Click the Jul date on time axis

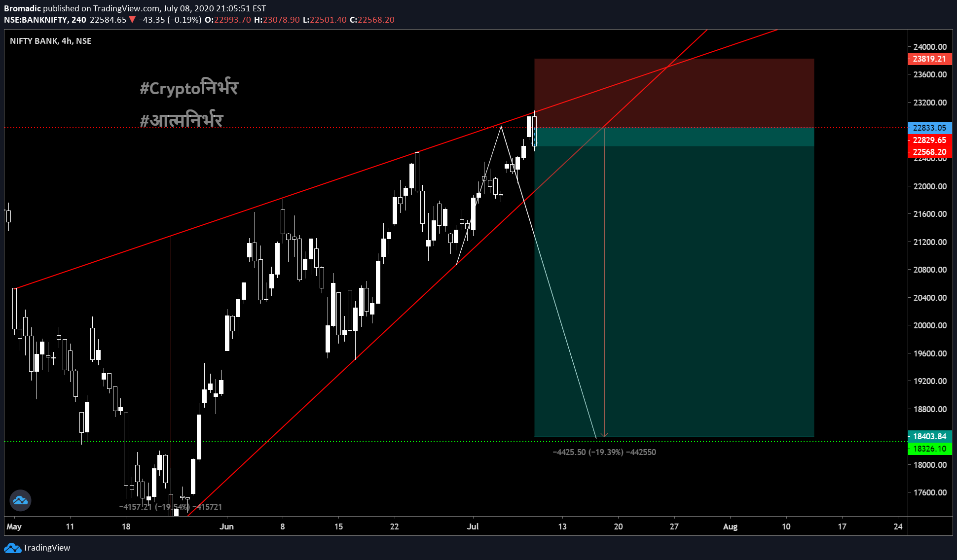pyautogui.click(x=473, y=526)
